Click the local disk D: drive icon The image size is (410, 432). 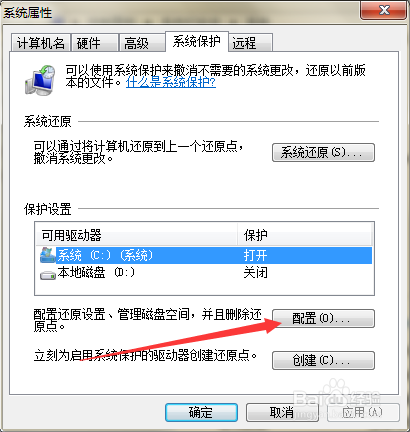(x=48, y=275)
